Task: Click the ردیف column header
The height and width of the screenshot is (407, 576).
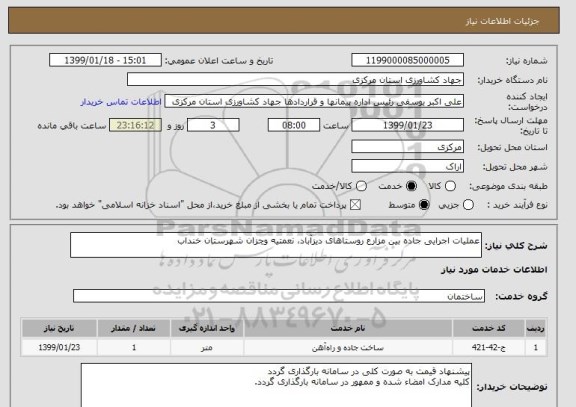Action: (x=536, y=328)
